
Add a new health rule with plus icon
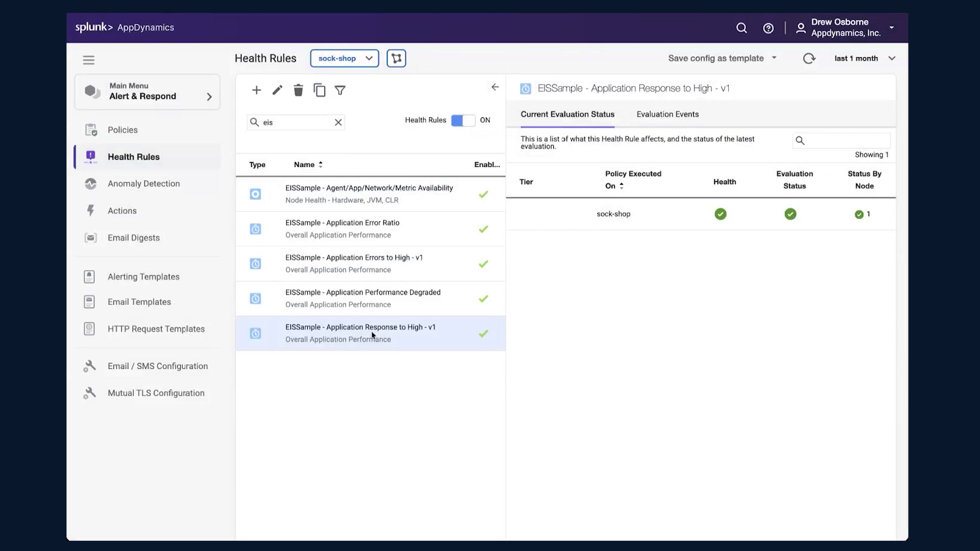point(257,90)
